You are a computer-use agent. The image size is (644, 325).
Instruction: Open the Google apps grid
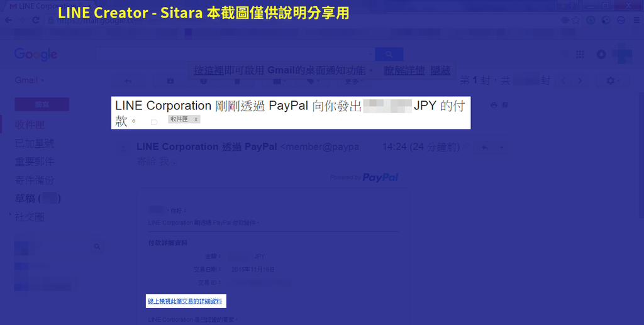pos(580,54)
